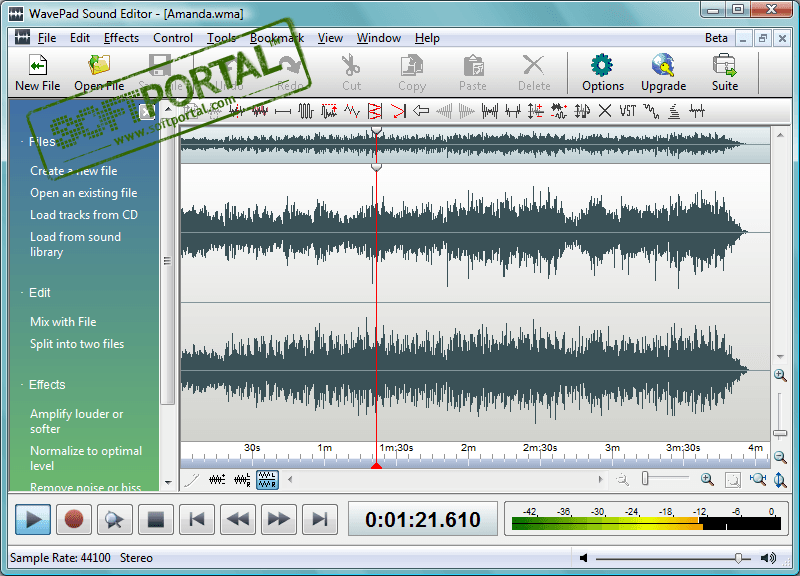
Task: Collapse the Files section in sidebar
Action: [22, 141]
